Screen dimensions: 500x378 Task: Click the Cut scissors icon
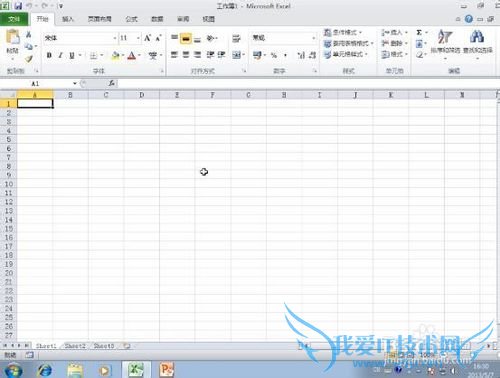click(29, 34)
